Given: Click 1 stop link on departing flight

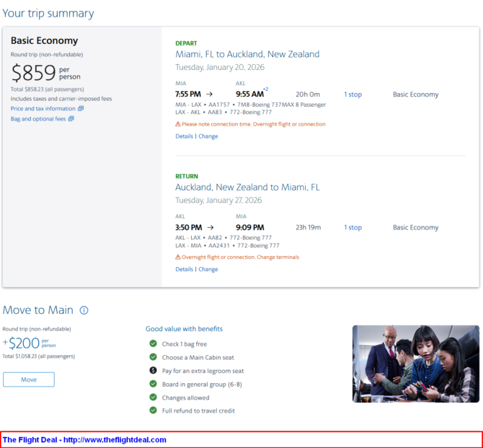Looking at the screenshot, I should [x=353, y=95].
